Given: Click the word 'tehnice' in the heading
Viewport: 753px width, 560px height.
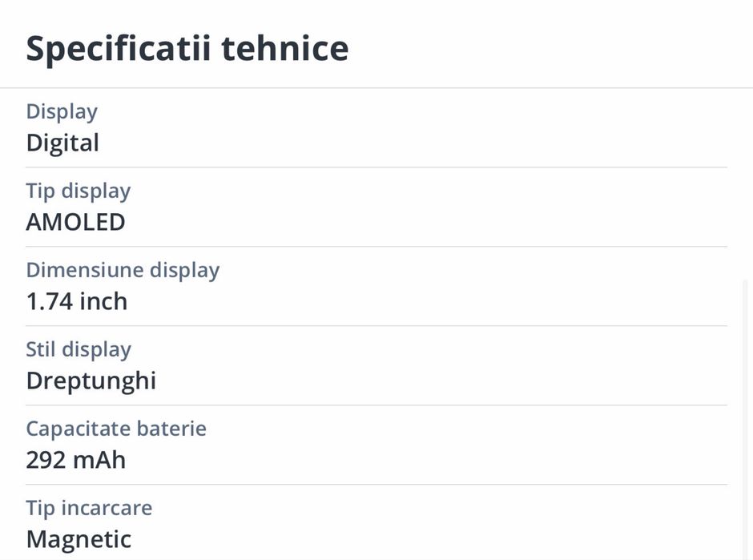Looking at the screenshot, I should coord(284,48).
